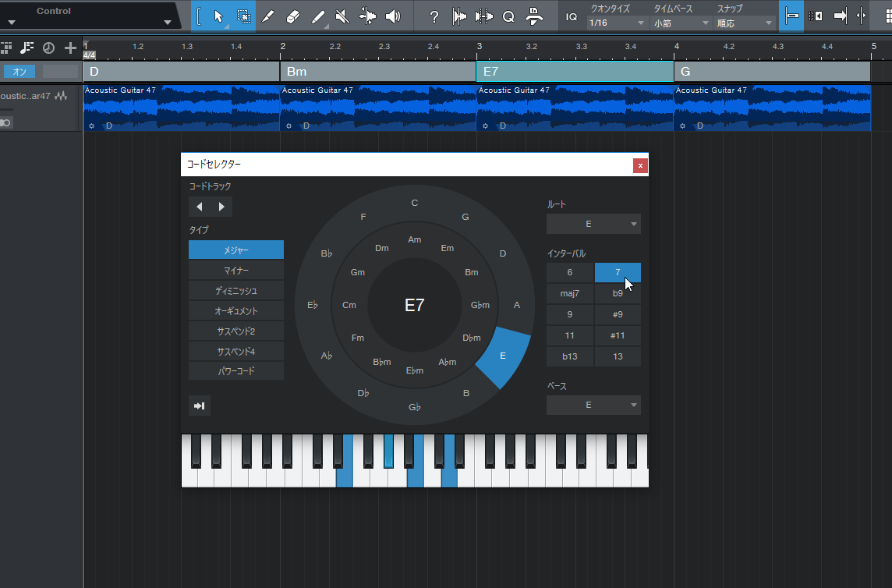This screenshot has height=588, width=892.
Task: Select the Arrow tool
Action: pyautogui.click(x=219, y=16)
